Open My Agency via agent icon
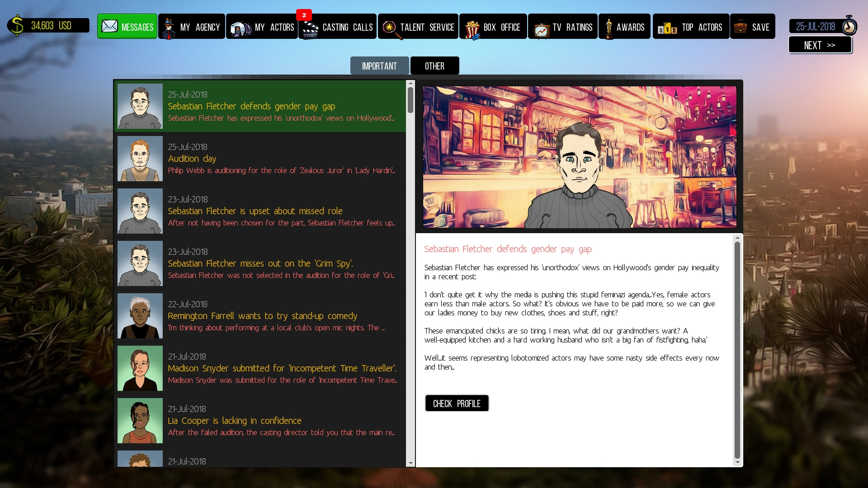 169,28
